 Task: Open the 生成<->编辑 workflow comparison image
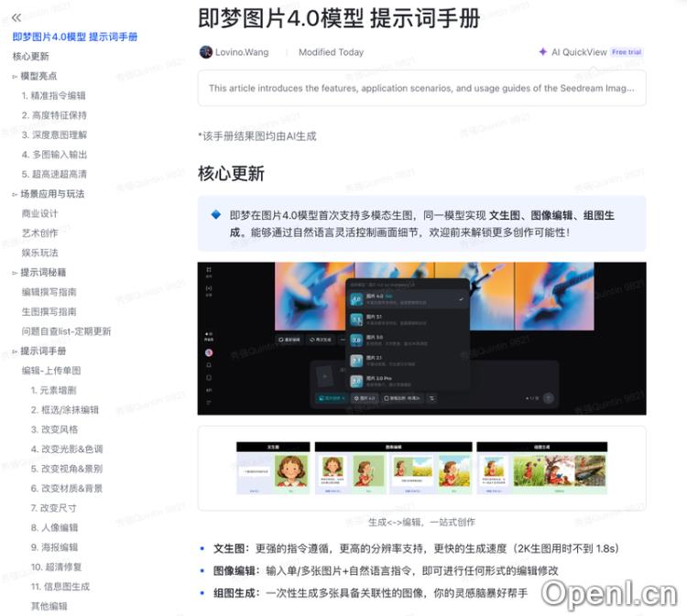[421, 468]
